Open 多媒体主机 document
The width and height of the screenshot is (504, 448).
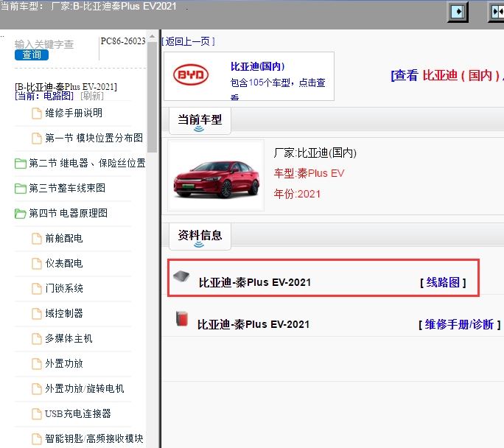click(69, 339)
